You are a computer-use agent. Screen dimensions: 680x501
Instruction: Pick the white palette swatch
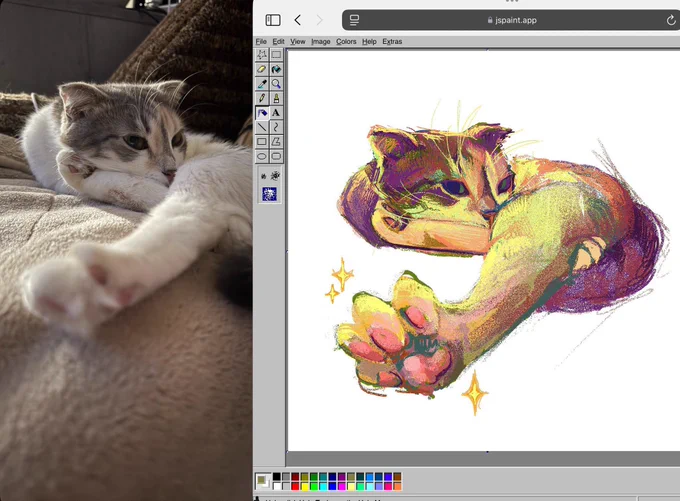(277, 486)
